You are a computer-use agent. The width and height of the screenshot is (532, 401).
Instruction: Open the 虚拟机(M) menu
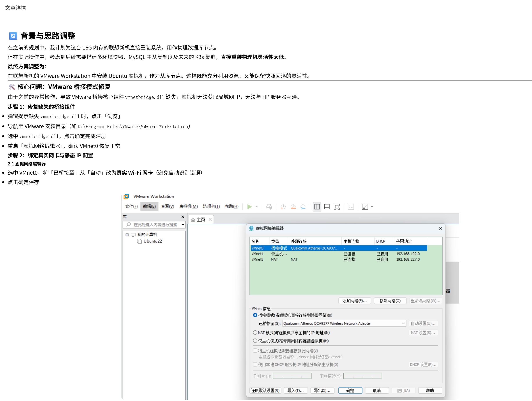pos(188,206)
